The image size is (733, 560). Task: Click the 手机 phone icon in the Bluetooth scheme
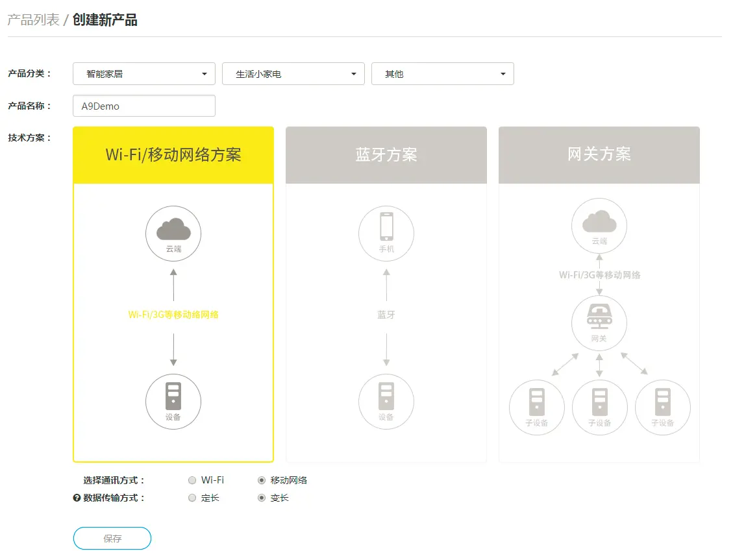[x=386, y=234]
